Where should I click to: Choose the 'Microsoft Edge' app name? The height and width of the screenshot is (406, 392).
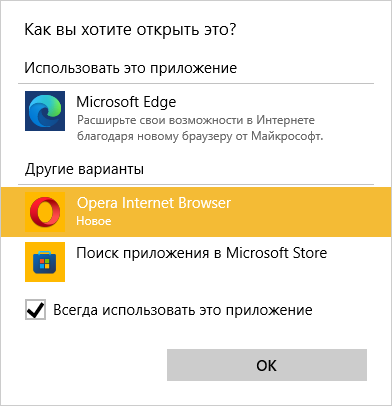tap(126, 102)
